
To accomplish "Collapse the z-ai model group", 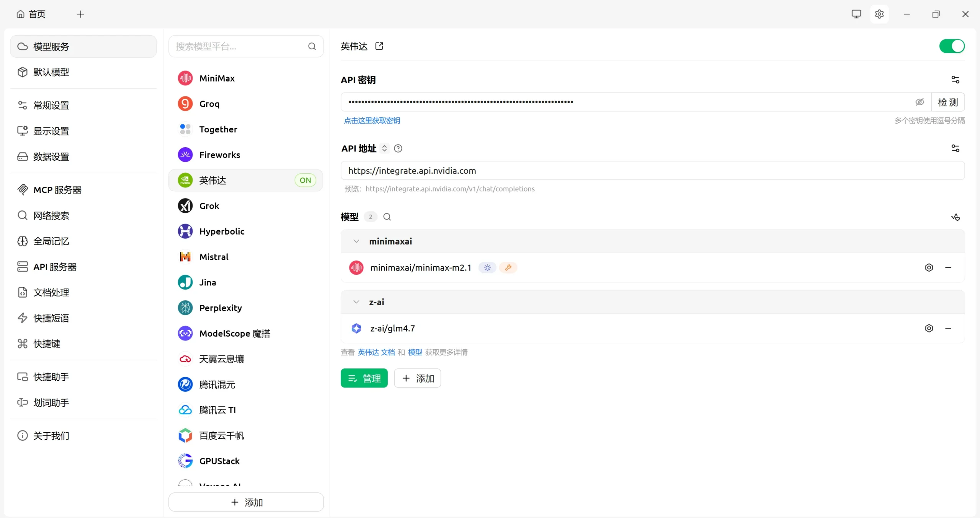I will coord(356,302).
